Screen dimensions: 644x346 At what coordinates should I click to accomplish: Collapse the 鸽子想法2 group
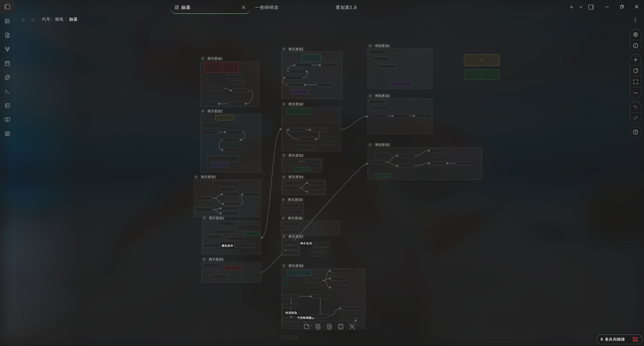tap(203, 111)
